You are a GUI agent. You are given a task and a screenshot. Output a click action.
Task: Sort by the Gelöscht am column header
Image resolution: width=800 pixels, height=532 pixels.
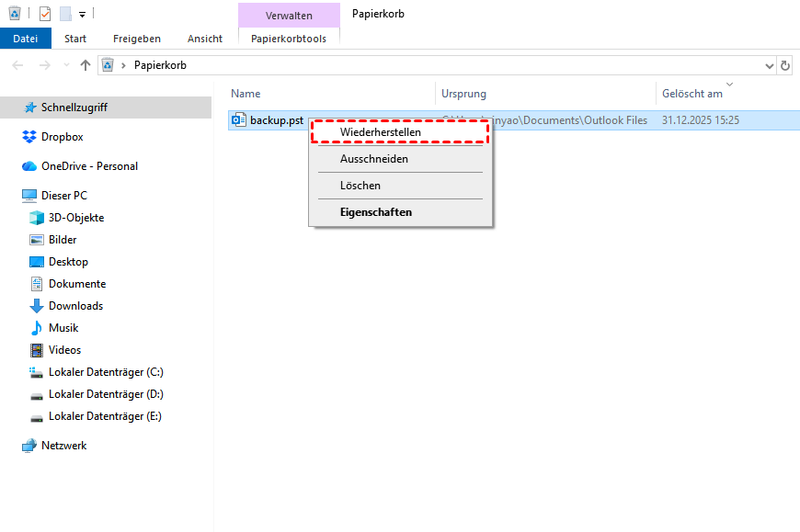691,94
